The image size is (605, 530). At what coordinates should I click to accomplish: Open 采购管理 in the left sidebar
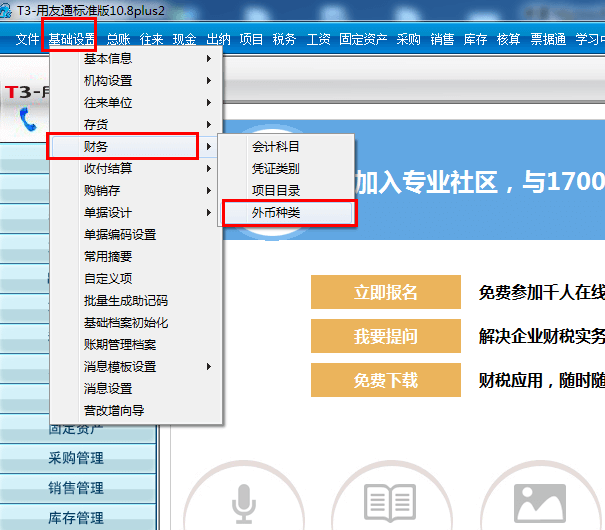(x=77, y=458)
